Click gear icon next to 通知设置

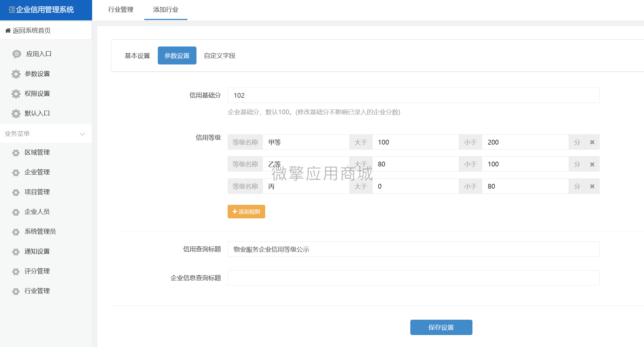[x=16, y=252]
